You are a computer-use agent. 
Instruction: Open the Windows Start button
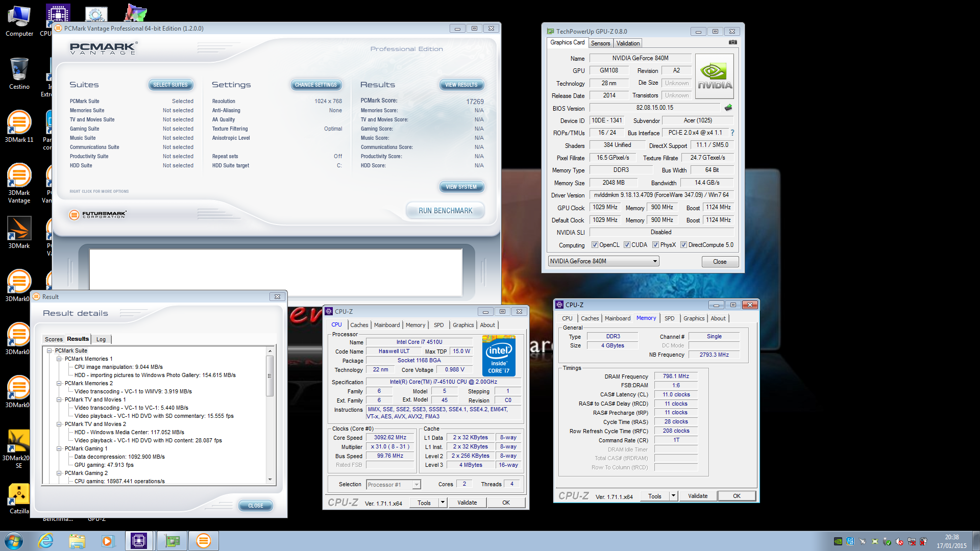(14, 541)
